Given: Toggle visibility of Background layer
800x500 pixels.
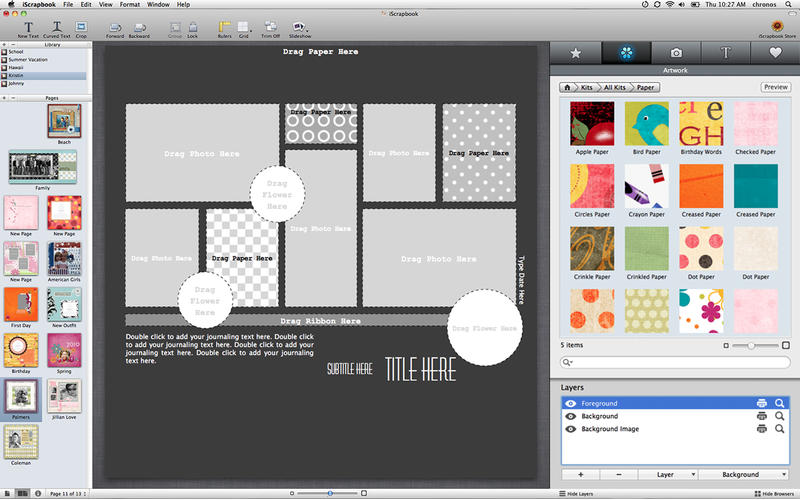Looking at the screenshot, I should coord(570,416).
